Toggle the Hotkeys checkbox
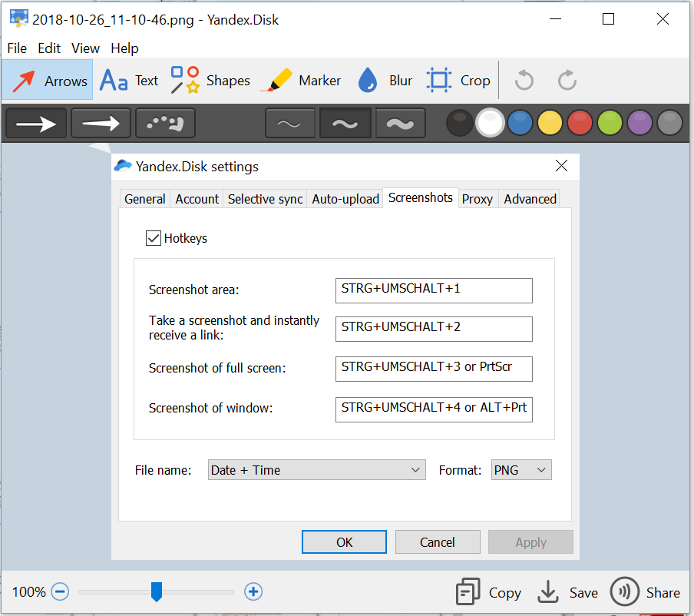 click(153, 238)
